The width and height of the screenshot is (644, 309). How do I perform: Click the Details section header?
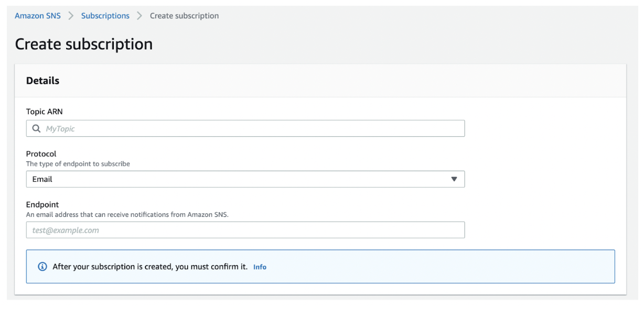pos(43,81)
